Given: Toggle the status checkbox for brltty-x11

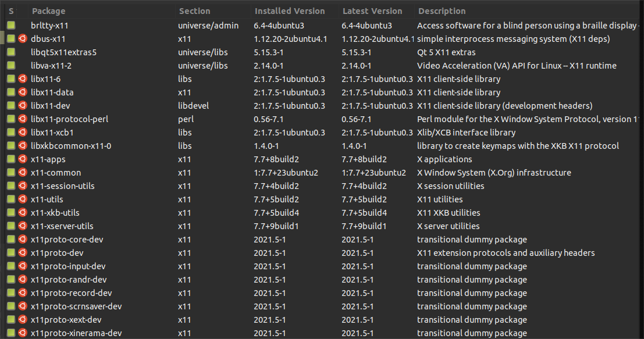Looking at the screenshot, I should (x=11, y=25).
